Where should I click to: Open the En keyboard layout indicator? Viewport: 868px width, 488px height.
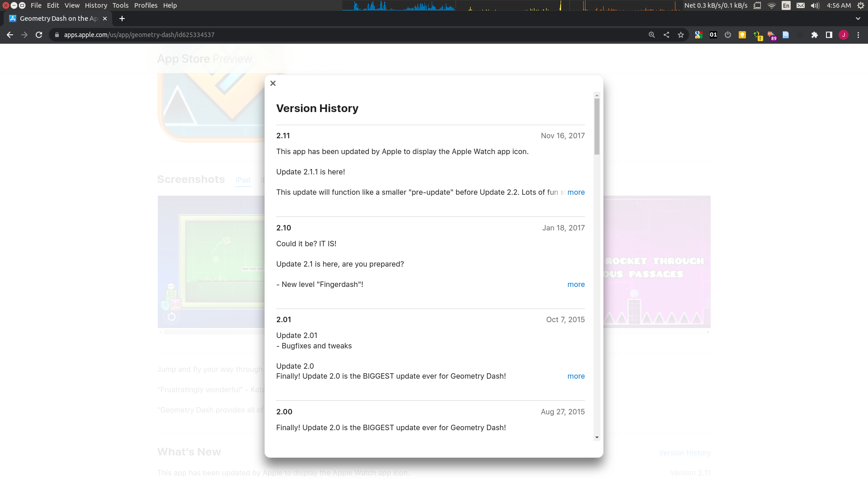pyautogui.click(x=786, y=5)
